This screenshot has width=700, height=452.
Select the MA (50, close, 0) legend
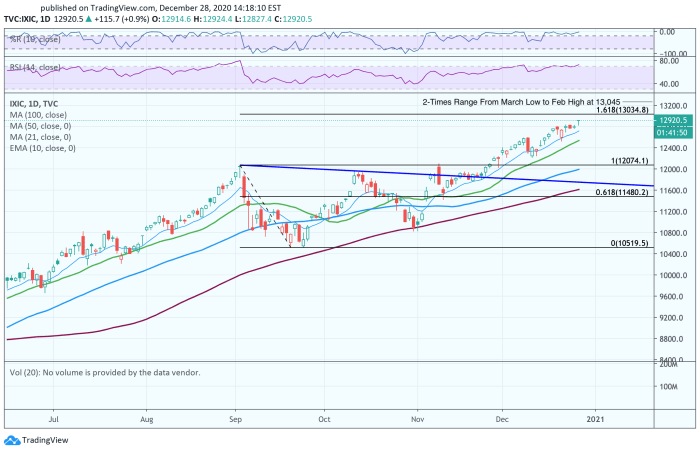tap(41, 126)
